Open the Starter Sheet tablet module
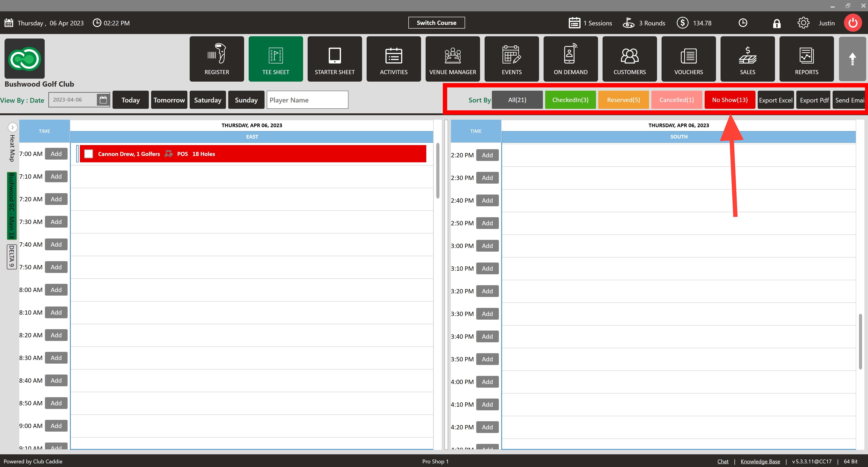 tap(335, 59)
